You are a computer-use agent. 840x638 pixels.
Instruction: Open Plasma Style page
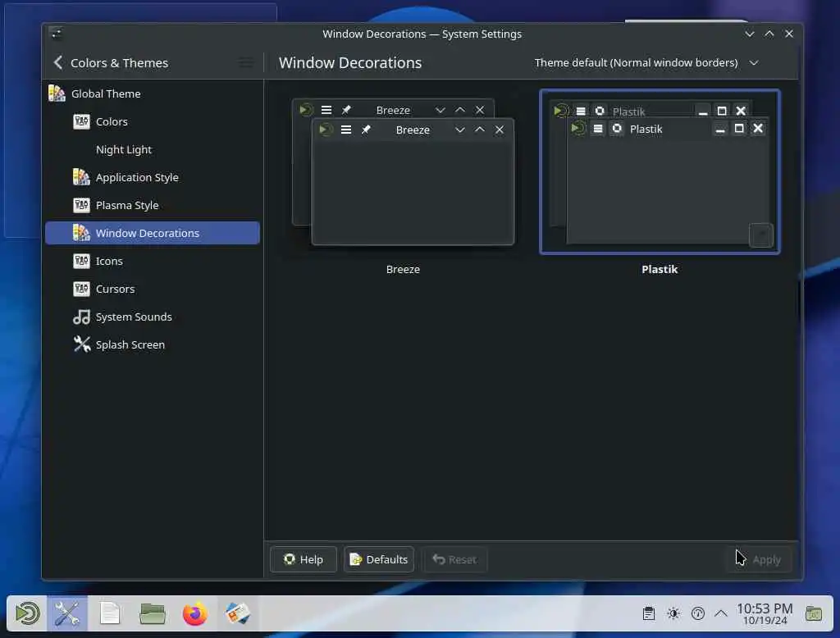(x=153, y=205)
